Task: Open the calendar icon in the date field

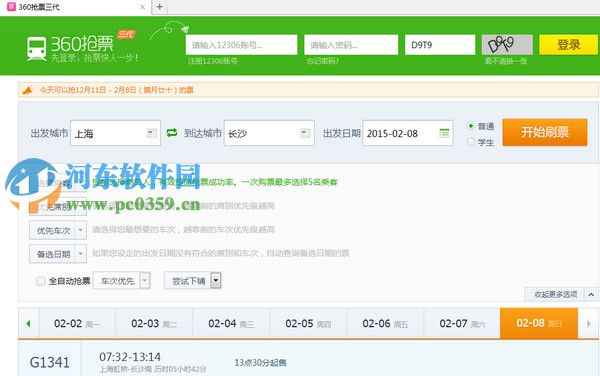Action: pos(444,133)
